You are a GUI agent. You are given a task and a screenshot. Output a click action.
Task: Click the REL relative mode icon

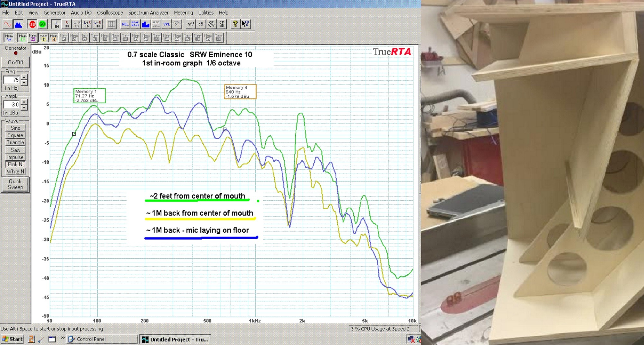125,24
